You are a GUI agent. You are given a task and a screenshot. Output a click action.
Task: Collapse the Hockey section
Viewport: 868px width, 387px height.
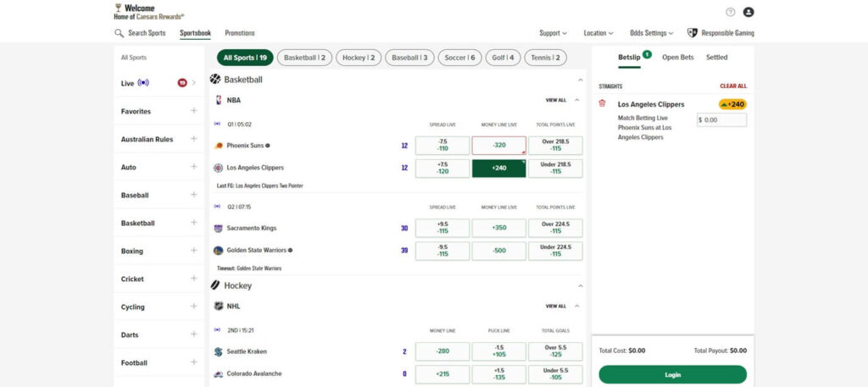pyautogui.click(x=580, y=286)
